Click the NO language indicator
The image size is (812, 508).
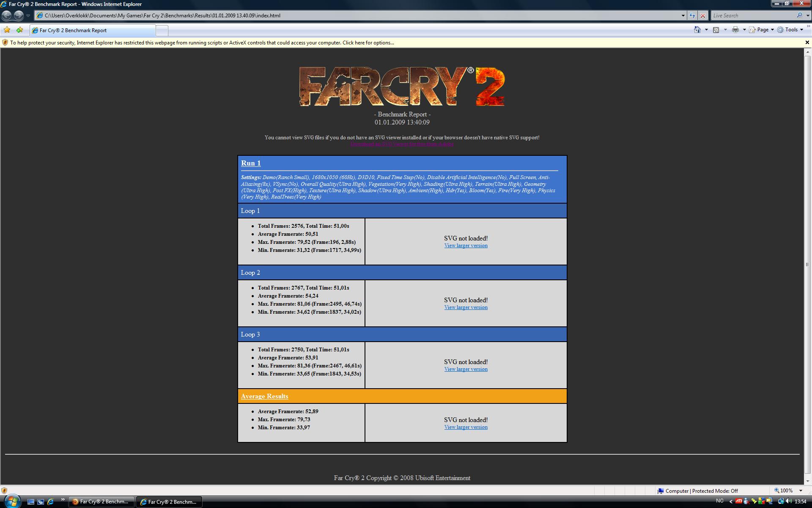719,501
